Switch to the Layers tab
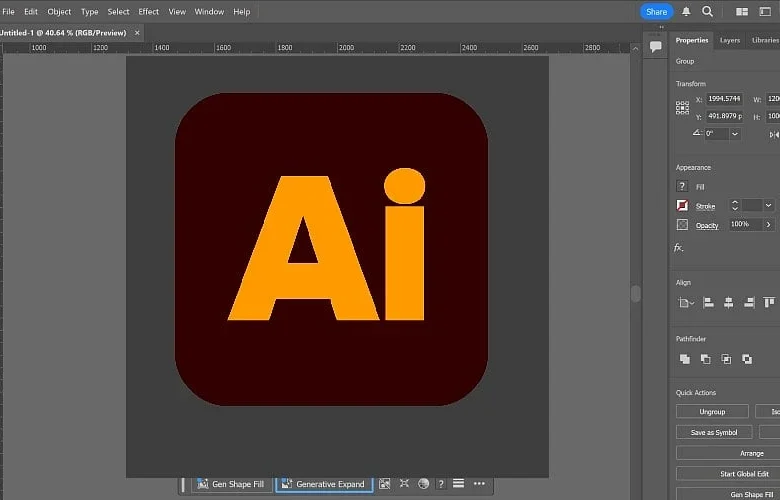 tap(730, 40)
